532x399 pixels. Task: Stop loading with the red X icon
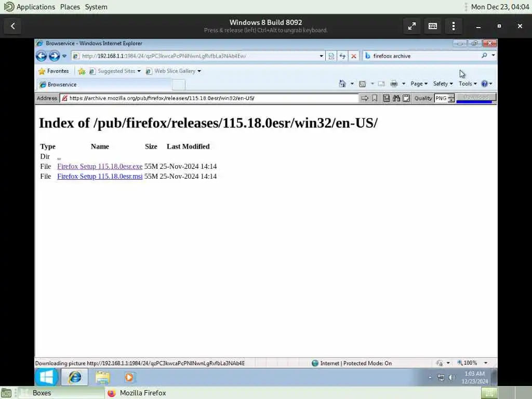click(x=354, y=56)
